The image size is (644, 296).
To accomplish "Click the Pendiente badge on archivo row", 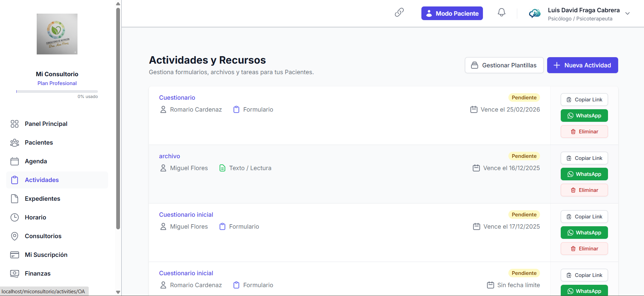I will tap(524, 156).
